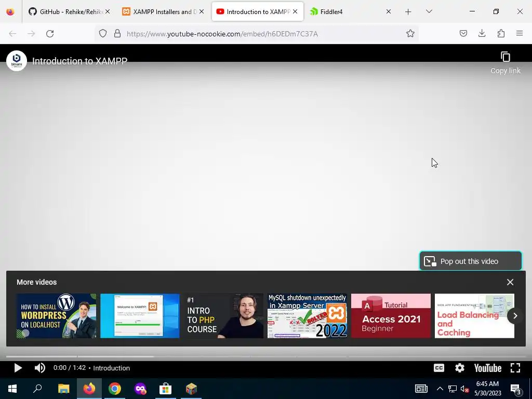Open Windows taskbar search

tap(37, 389)
